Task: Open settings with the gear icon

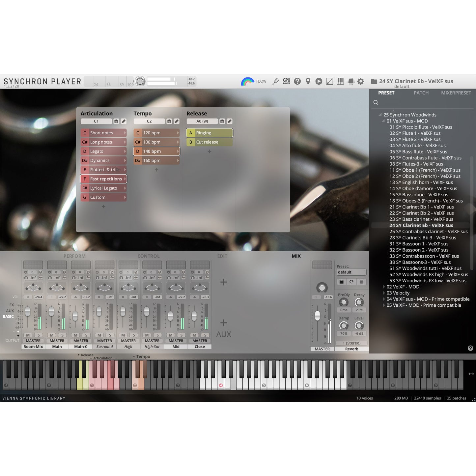Action: (361, 81)
